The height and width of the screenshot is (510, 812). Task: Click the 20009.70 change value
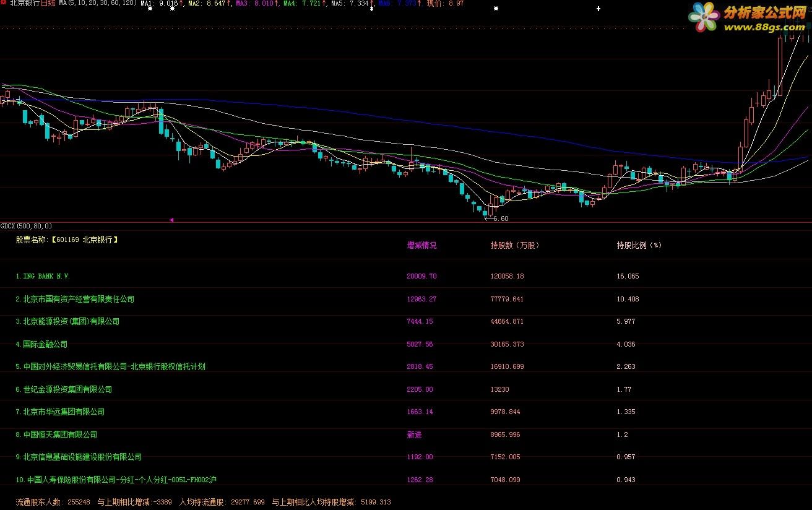(x=421, y=276)
